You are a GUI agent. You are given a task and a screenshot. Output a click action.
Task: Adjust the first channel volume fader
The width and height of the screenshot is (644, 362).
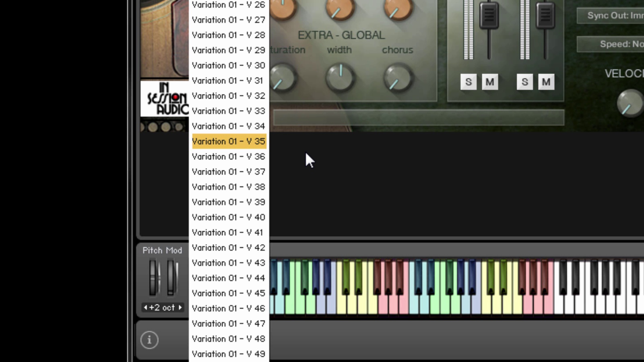489,15
